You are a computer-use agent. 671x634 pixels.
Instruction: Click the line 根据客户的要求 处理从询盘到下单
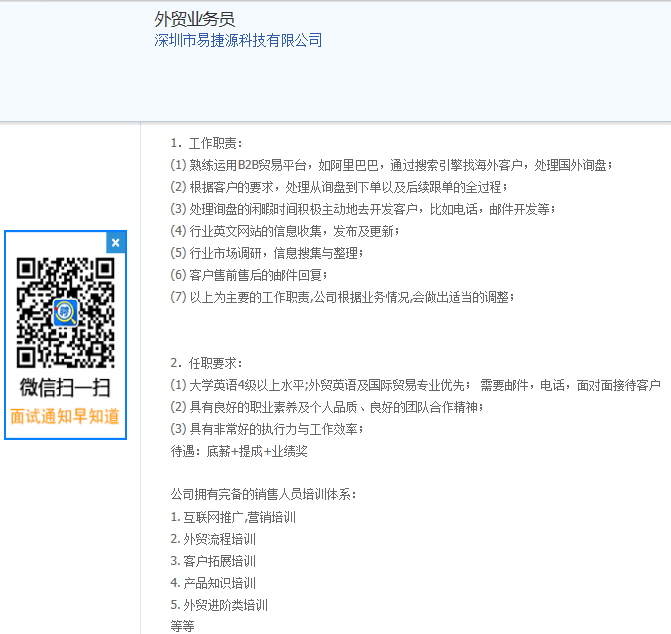point(338,187)
